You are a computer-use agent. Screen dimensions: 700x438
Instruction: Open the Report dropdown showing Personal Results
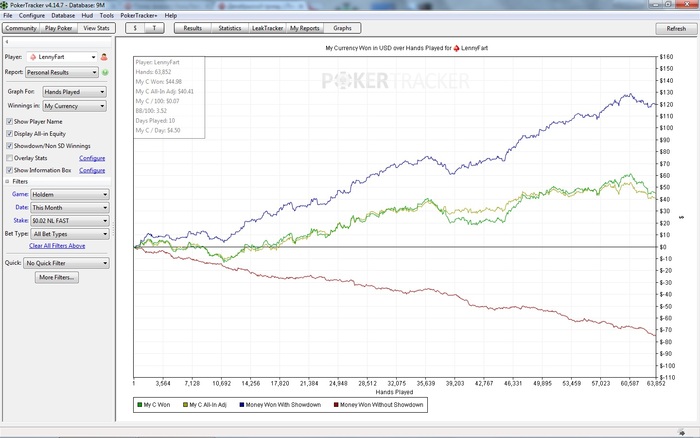(62, 72)
